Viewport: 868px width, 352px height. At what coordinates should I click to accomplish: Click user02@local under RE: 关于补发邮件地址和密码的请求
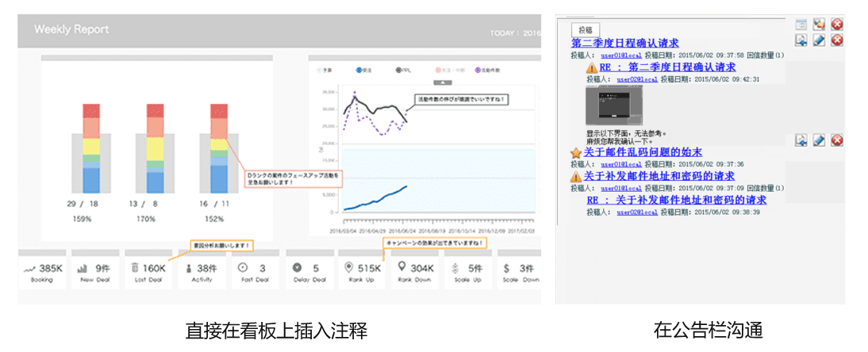(637, 212)
